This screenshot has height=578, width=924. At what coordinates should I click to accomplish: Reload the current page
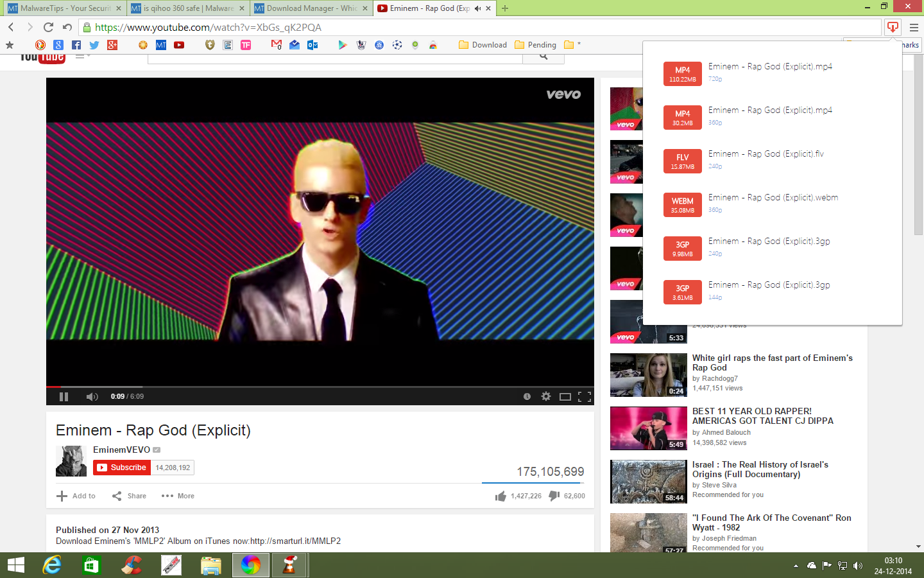(48, 27)
